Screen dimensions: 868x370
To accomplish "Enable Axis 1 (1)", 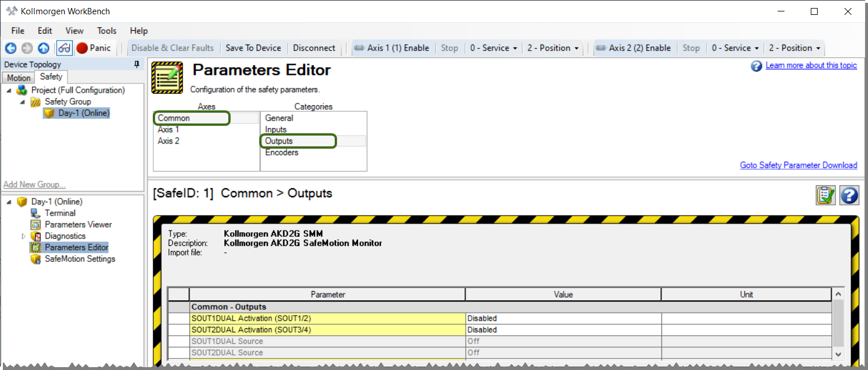I will pos(392,48).
